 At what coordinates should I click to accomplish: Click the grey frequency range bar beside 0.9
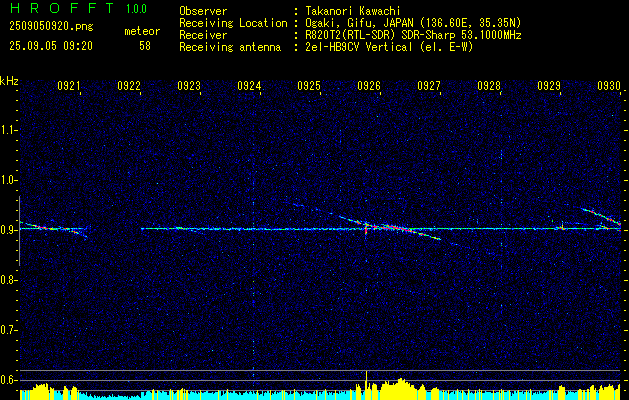pos(19,231)
